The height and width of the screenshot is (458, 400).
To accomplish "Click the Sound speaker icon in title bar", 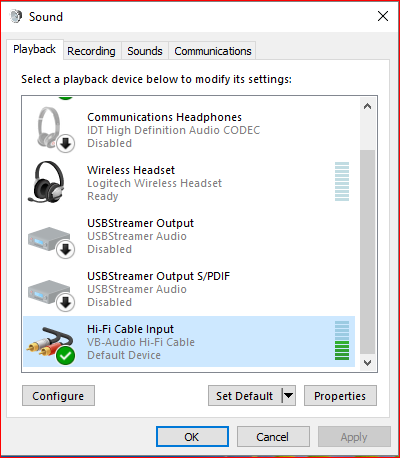I will pyautogui.click(x=16, y=16).
